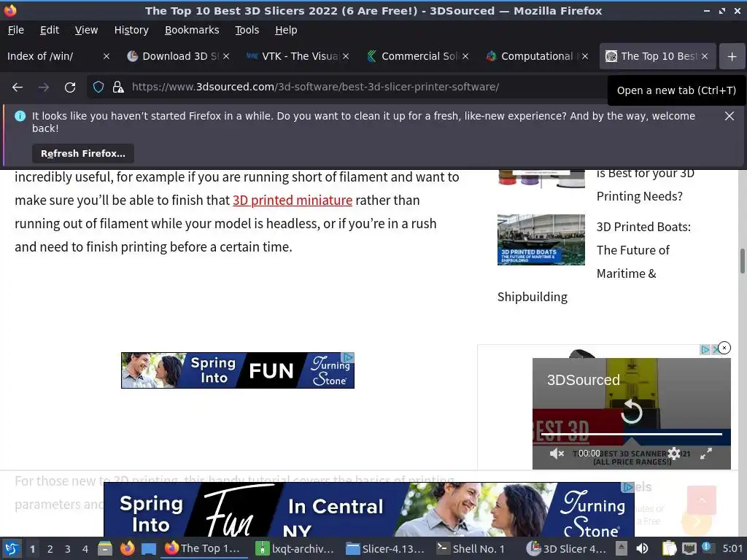Open the Edit menu
Screen dimensions: 747x560
tap(50, 30)
